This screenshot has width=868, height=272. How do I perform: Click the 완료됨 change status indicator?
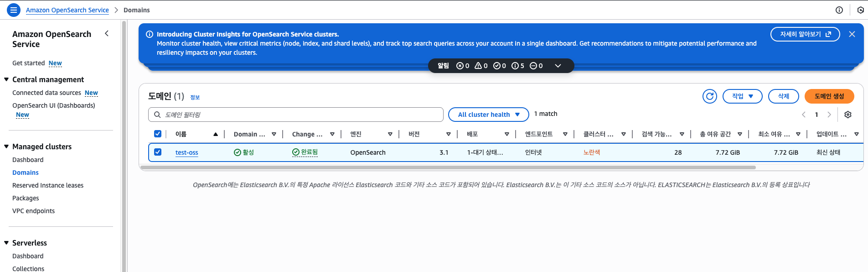point(305,152)
